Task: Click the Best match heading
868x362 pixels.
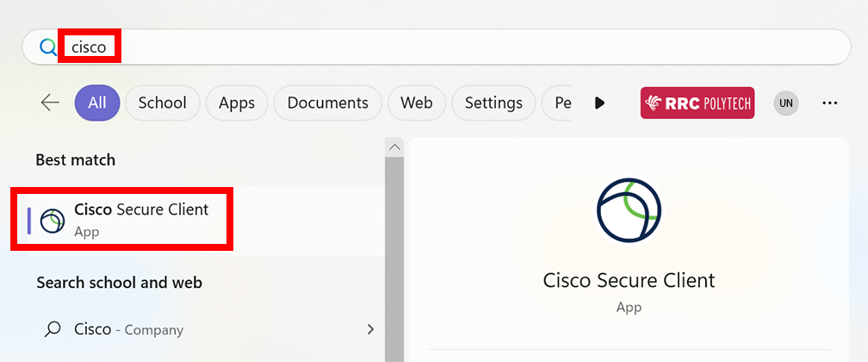Action: tap(75, 160)
